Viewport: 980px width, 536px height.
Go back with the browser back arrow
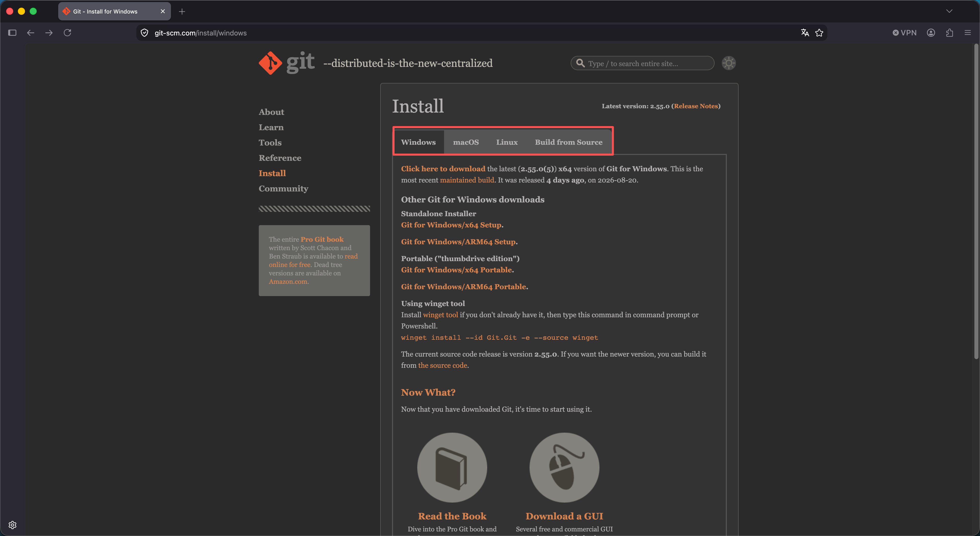pyautogui.click(x=31, y=33)
